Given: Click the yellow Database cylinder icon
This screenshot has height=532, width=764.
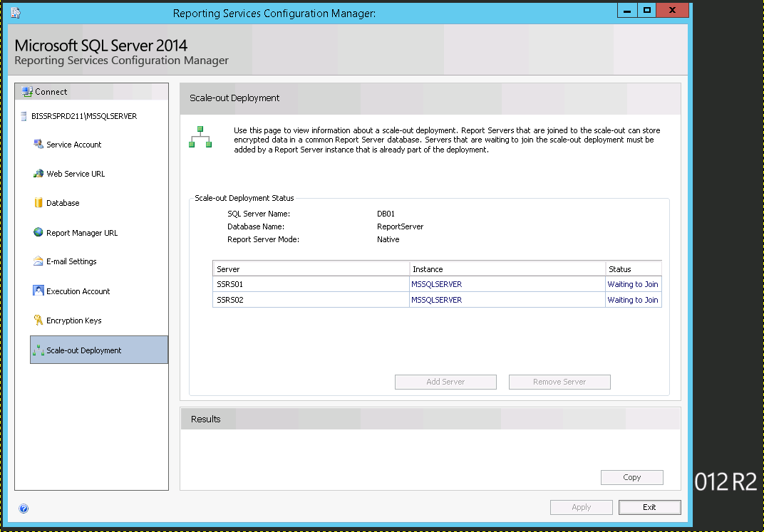Looking at the screenshot, I should (38, 203).
